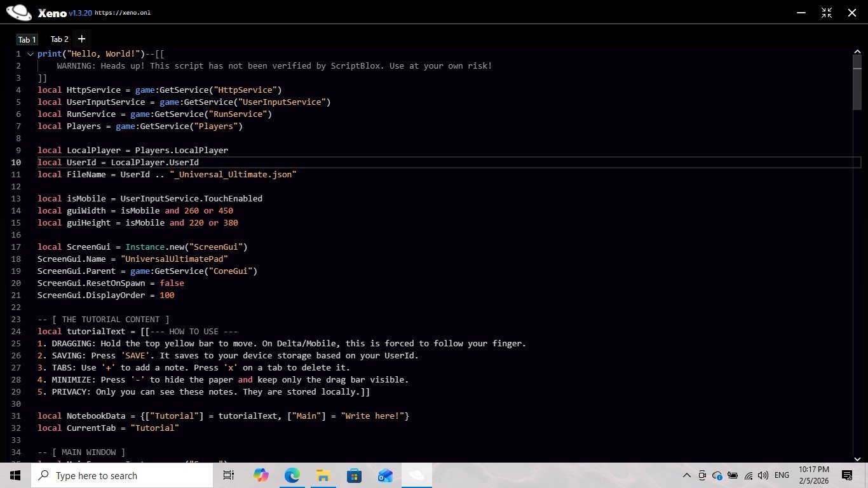Click the volume icon in the system tray
Image resolution: width=868 pixels, height=488 pixels.
point(763,475)
